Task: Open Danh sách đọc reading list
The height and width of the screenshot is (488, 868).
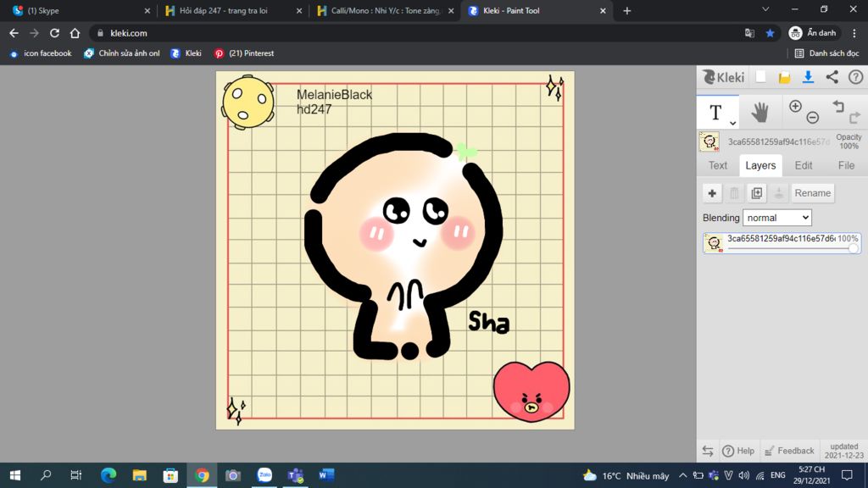Action: [x=826, y=53]
